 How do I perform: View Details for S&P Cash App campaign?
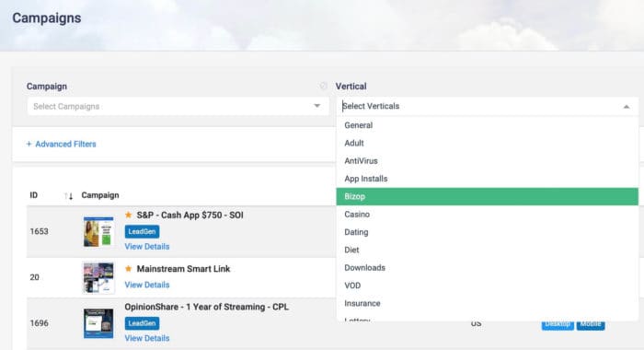(x=147, y=246)
